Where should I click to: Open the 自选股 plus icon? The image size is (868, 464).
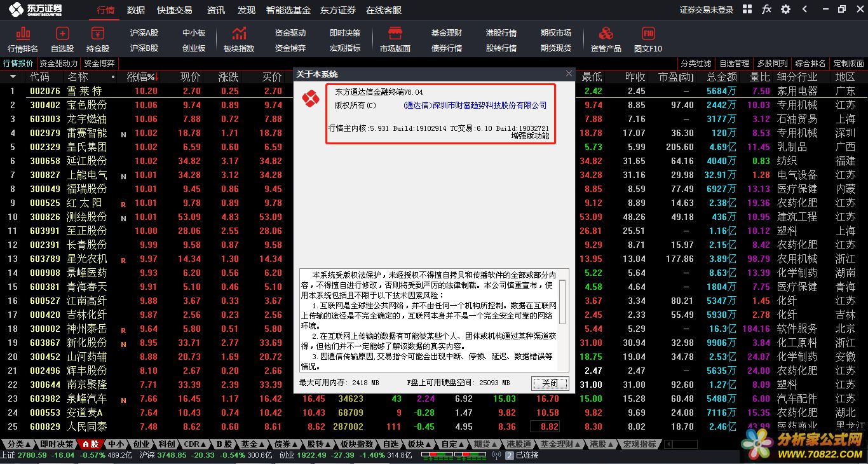tap(62, 33)
